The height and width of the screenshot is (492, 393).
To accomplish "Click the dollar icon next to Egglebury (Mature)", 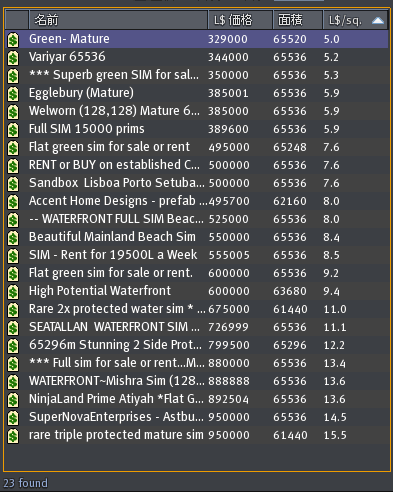I will (x=13, y=93).
